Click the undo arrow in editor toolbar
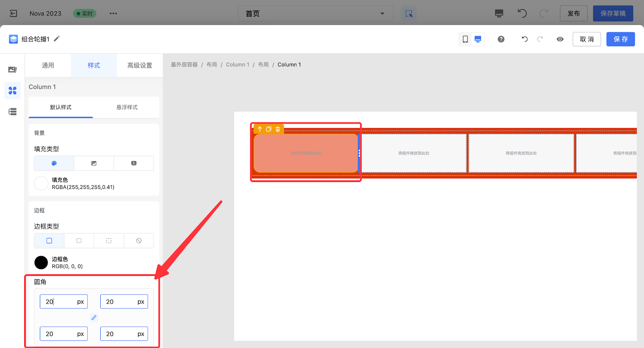 tap(524, 39)
